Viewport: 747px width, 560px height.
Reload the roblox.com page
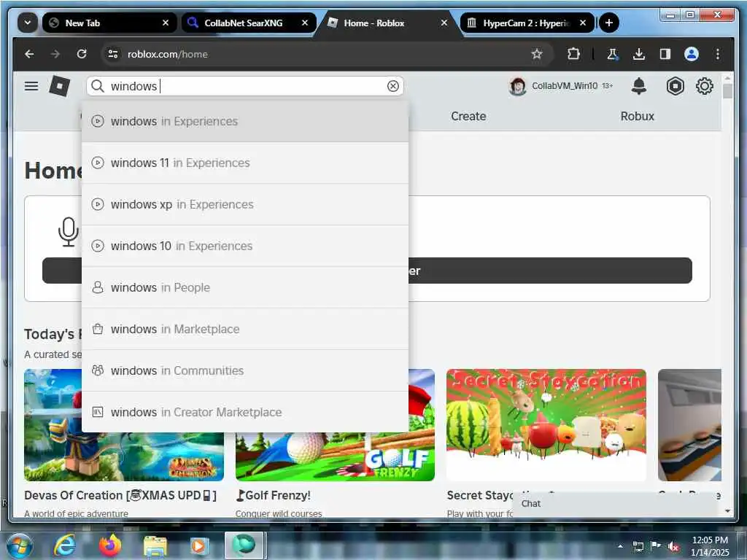click(82, 54)
